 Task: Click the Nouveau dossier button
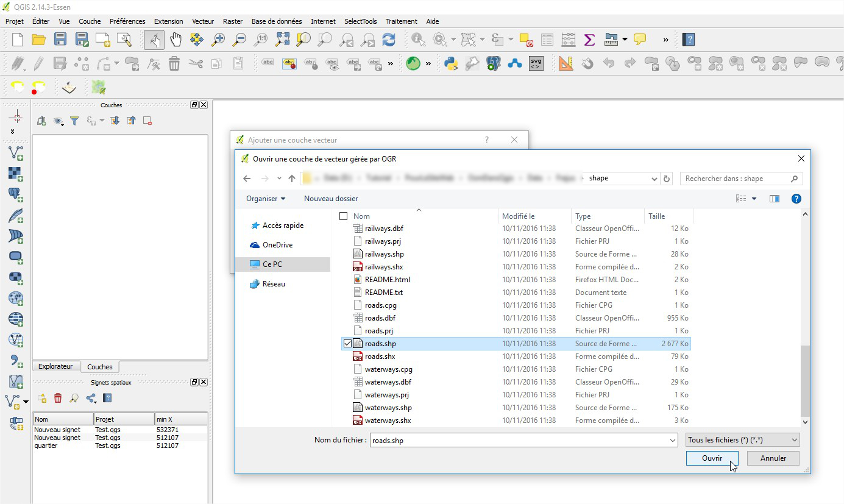[331, 199]
